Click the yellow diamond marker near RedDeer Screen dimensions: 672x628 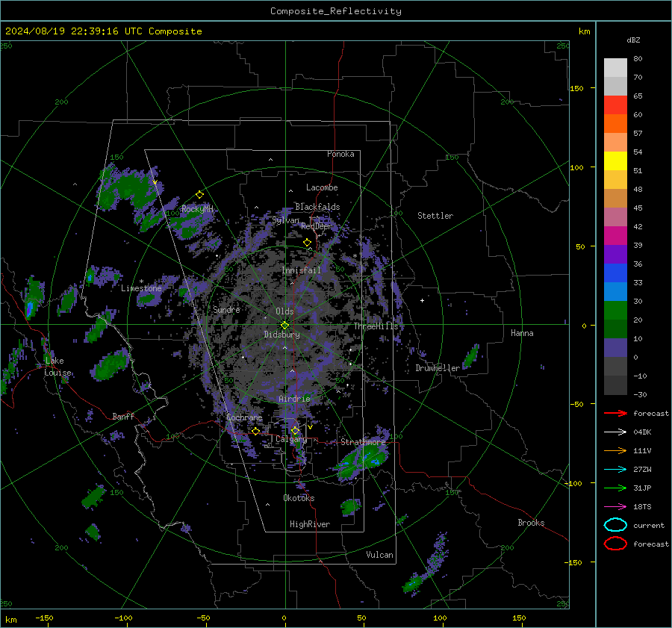(307, 243)
